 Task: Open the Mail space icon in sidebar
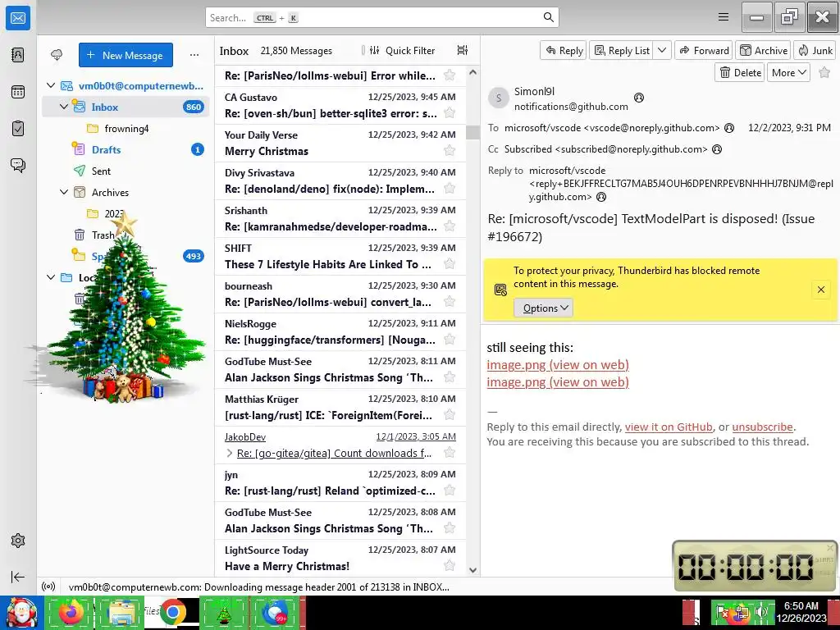click(18, 18)
